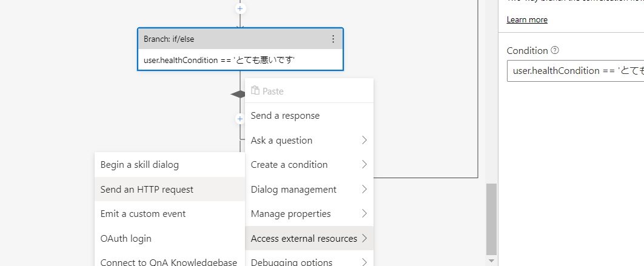644x266 pixels.
Task: Expand the Debugging options submenu
Action: [x=309, y=262]
